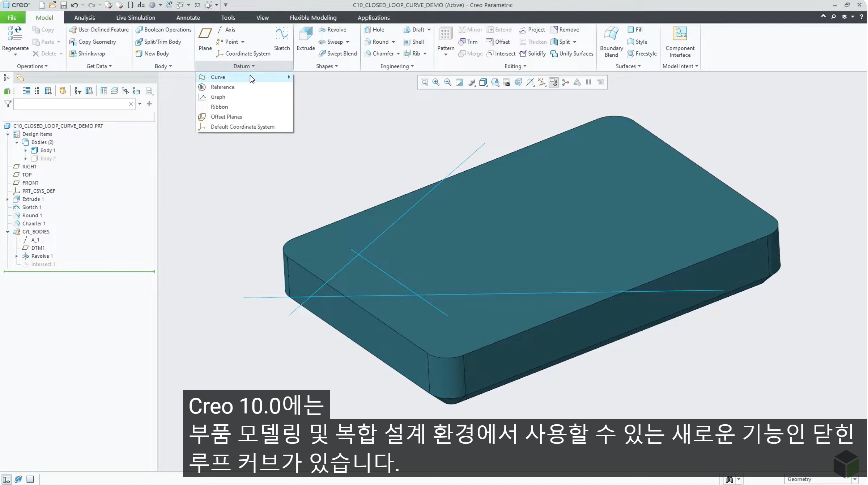Click the Regenerate icon
The image size is (868, 485).
pyautogui.click(x=15, y=34)
